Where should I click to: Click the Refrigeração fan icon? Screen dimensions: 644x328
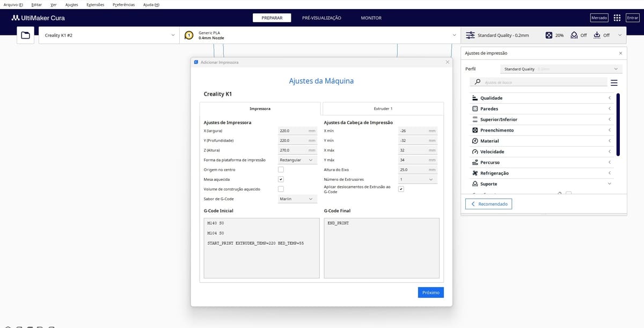coord(475,173)
